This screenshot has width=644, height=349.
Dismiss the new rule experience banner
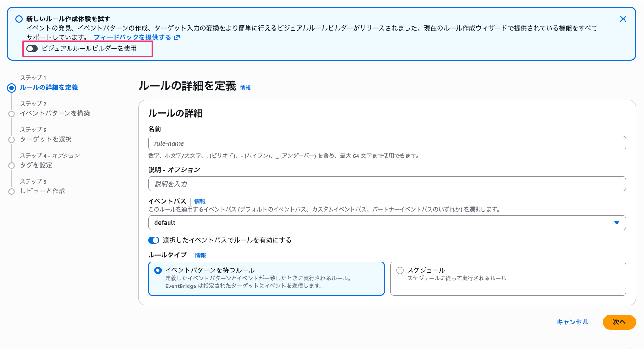pos(623,19)
